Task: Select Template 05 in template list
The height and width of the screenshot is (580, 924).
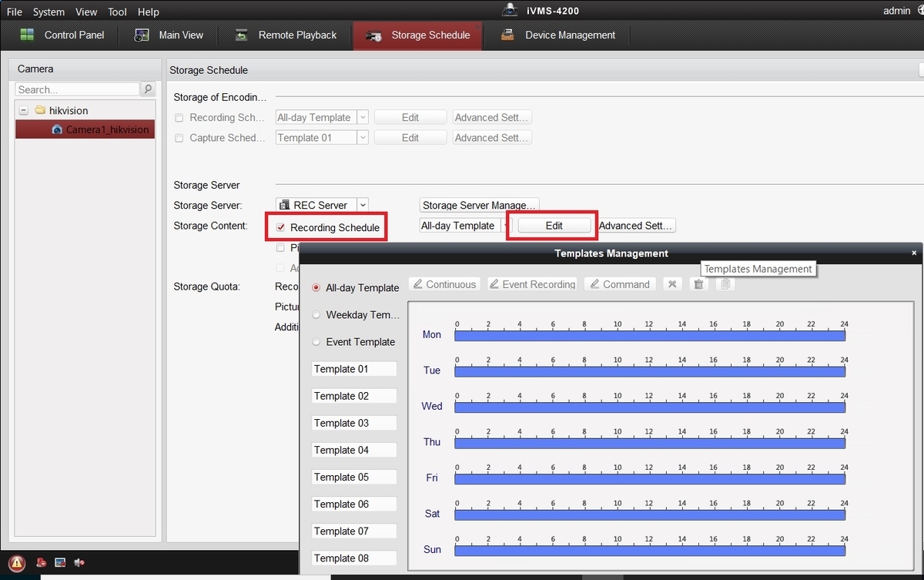Action: coord(354,477)
